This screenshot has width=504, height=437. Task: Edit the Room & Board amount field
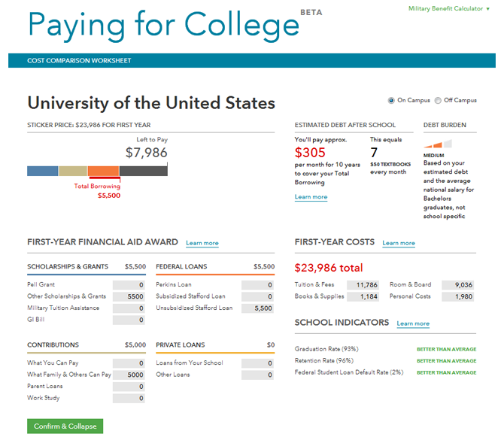point(457,285)
